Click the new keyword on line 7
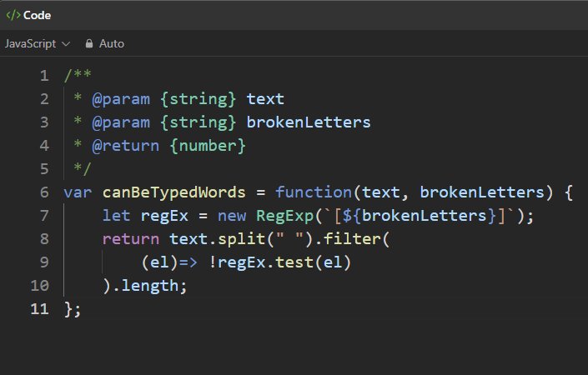Viewport: 588px width, 375px height. point(232,217)
